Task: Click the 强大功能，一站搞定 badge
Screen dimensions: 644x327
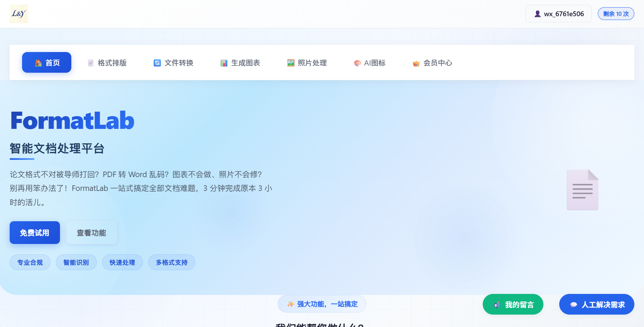Action: [322, 304]
